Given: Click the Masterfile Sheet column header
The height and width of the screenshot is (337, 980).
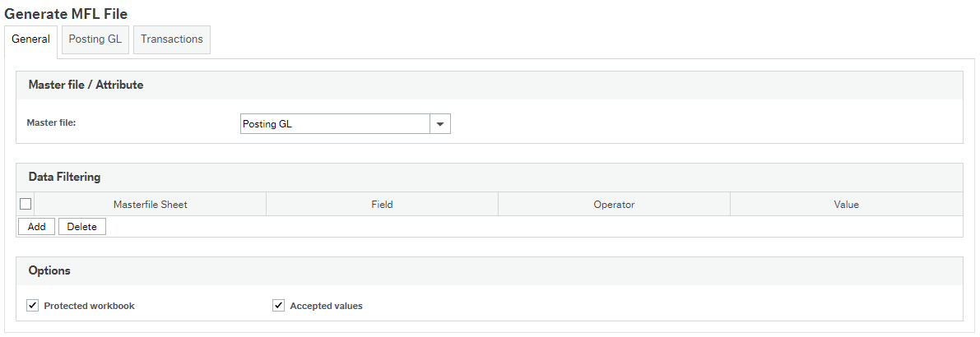Looking at the screenshot, I should tap(150, 204).
